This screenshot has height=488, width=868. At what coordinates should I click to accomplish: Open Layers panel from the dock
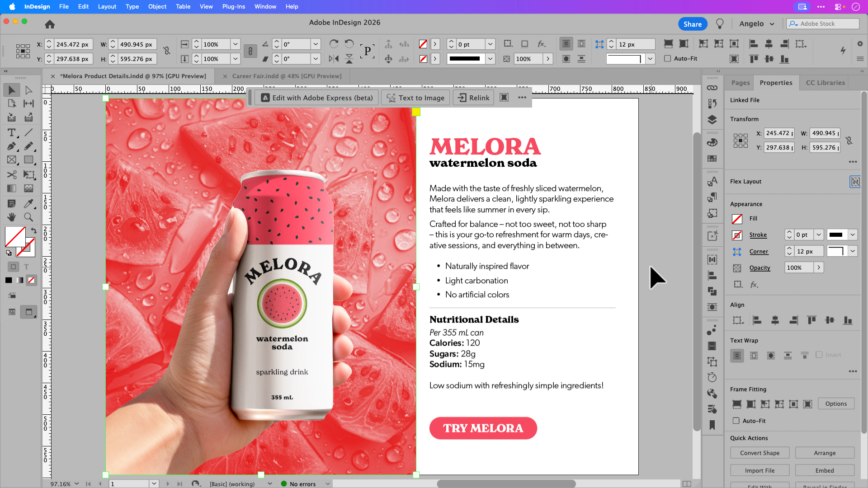[x=712, y=120]
